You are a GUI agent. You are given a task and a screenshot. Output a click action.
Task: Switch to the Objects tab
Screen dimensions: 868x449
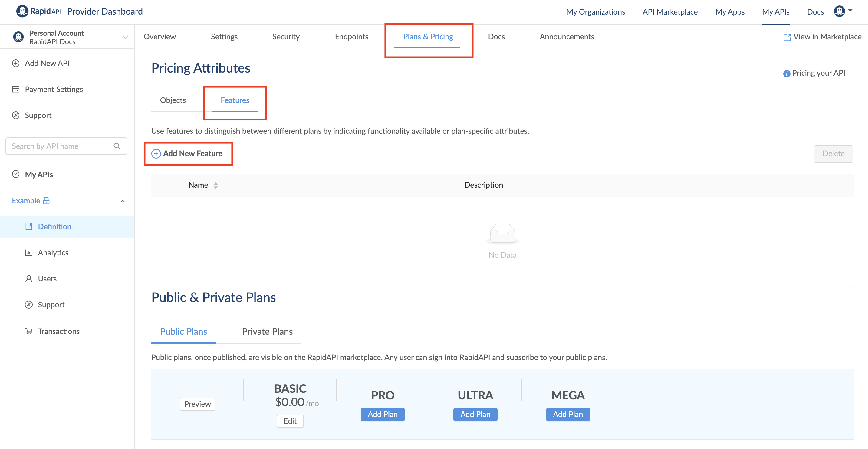pos(173,100)
